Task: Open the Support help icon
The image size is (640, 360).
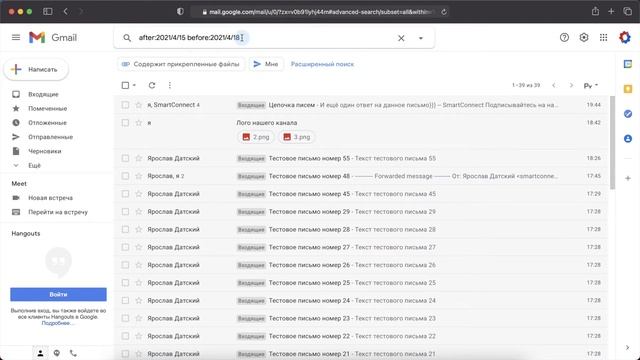Action: coord(564,38)
